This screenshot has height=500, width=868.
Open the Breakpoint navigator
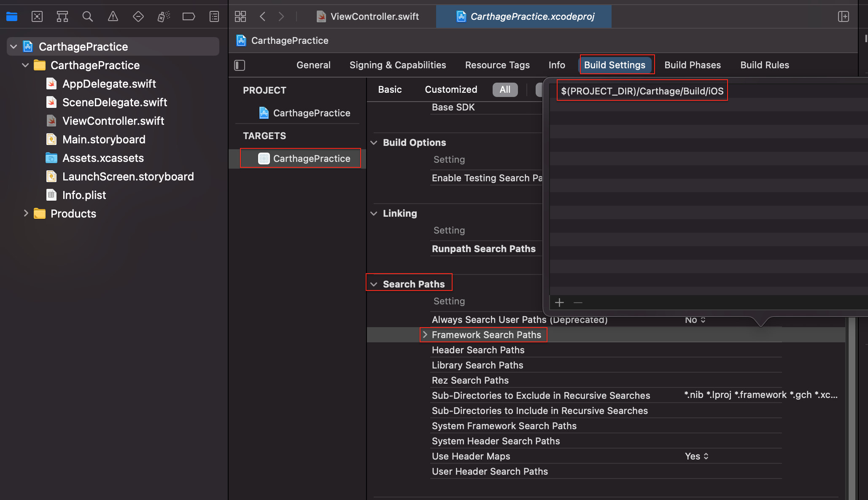(x=189, y=16)
